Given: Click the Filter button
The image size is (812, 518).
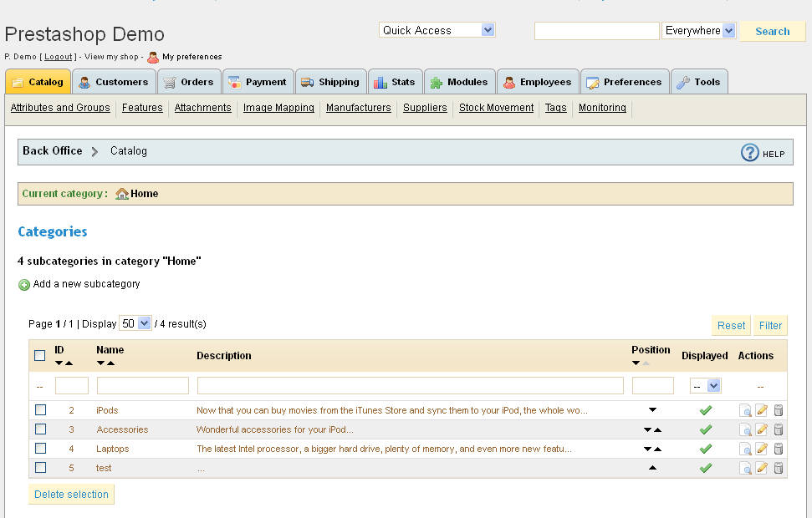Looking at the screenshot, I should [770, 326].
